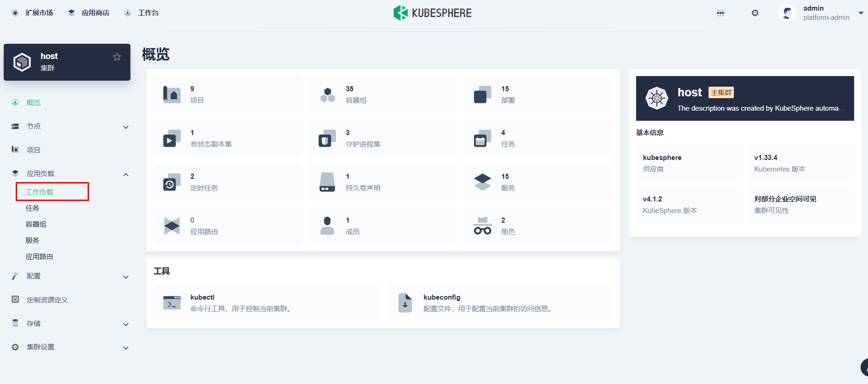Open the grid apps icon in header
This screenshot has width=868, height=384.
pos(720,13)
